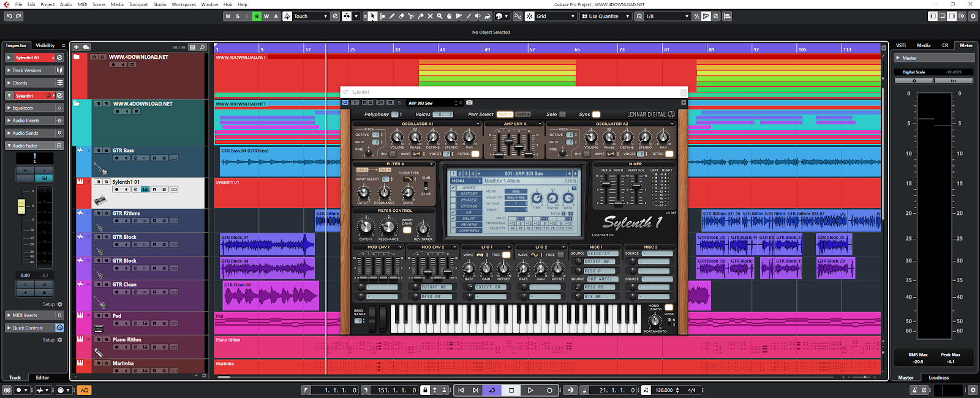Adjust the yellow Audio Fader volume slider
The height and width of the screenshot is (398, 980).
[x=21, y=206]
